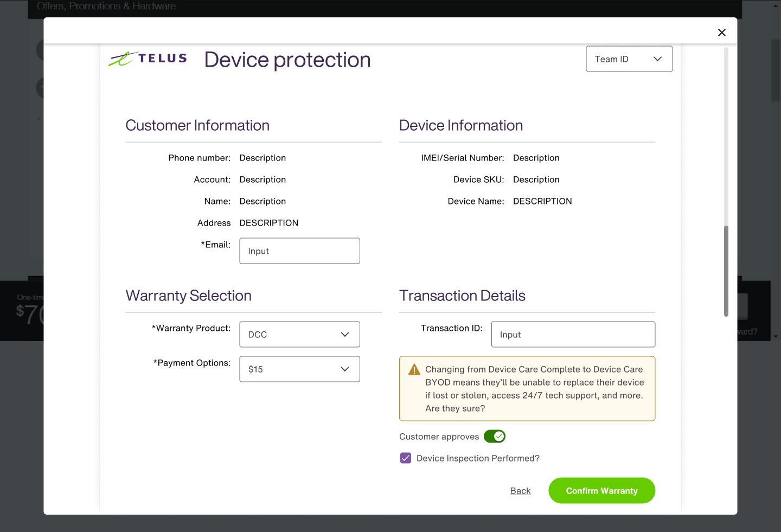Close the Device protection dialog
The height and width of the screenshot is (532, 781).
click(x=721, y=33)
